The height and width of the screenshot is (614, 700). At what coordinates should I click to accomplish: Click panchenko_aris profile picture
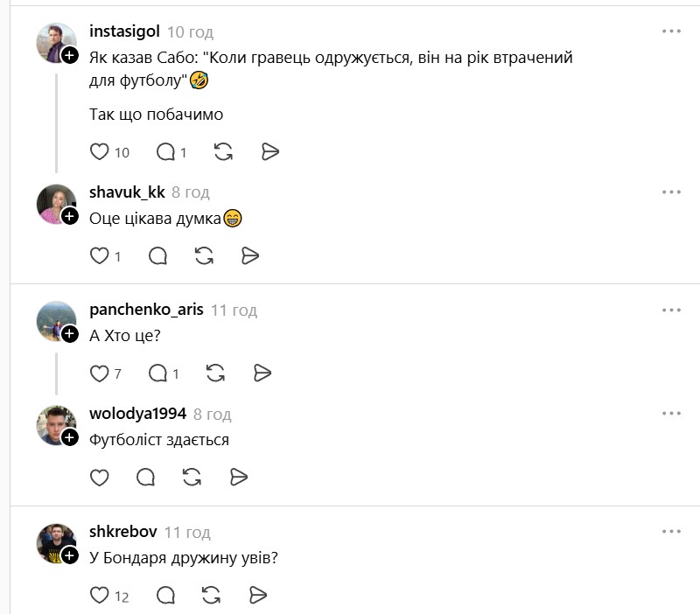(56, 322)
